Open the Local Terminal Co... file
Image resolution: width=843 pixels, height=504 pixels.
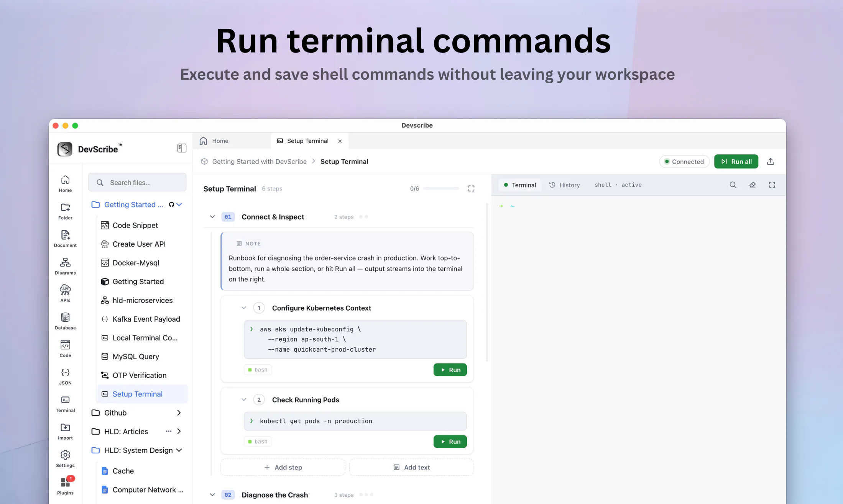click(x=142, y=338)
